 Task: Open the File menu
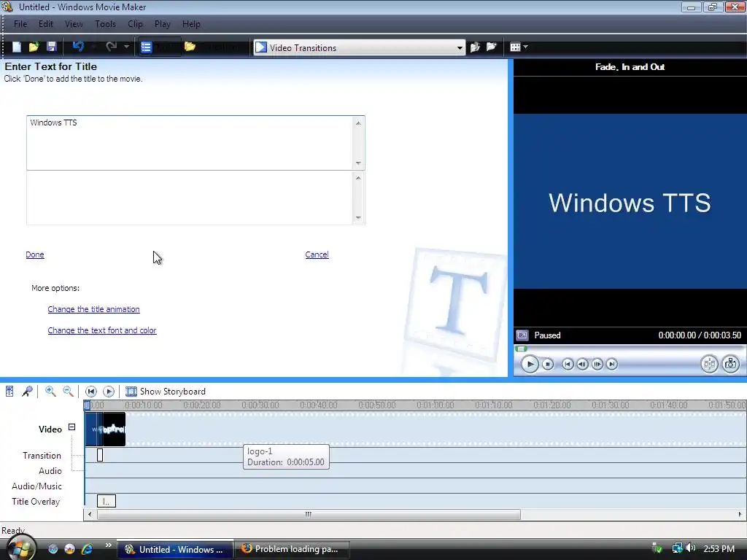pyautogui.click(x=20, y=24)
